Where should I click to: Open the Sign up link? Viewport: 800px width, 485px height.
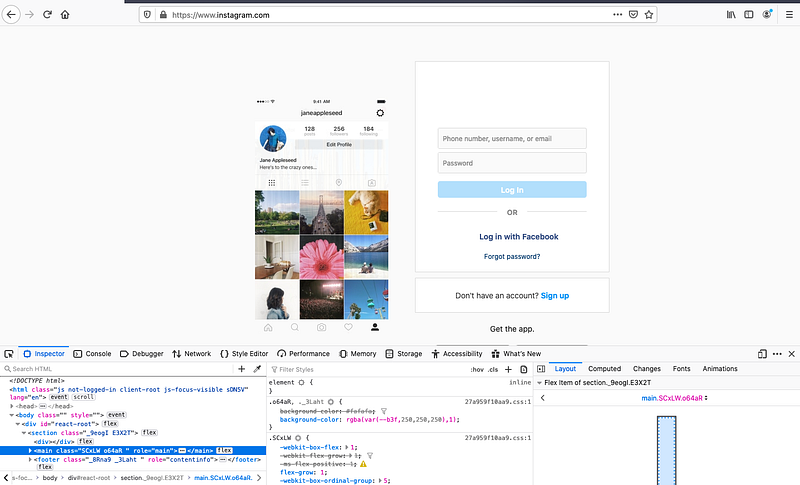[555, 296]
